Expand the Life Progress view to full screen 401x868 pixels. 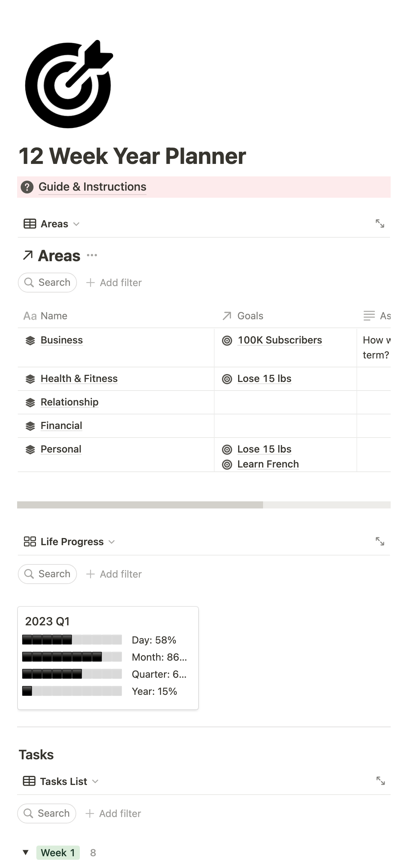coord(380,541)
